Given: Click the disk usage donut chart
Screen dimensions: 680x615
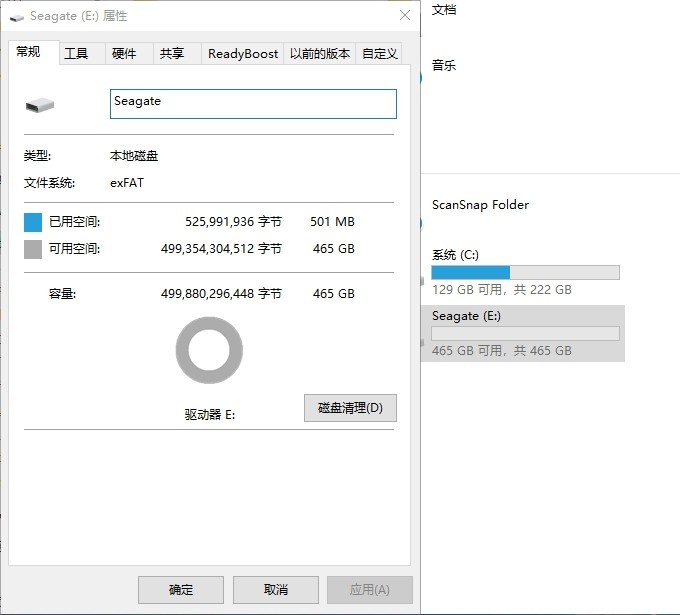Looking at the screenshot, I should (209, 350).
